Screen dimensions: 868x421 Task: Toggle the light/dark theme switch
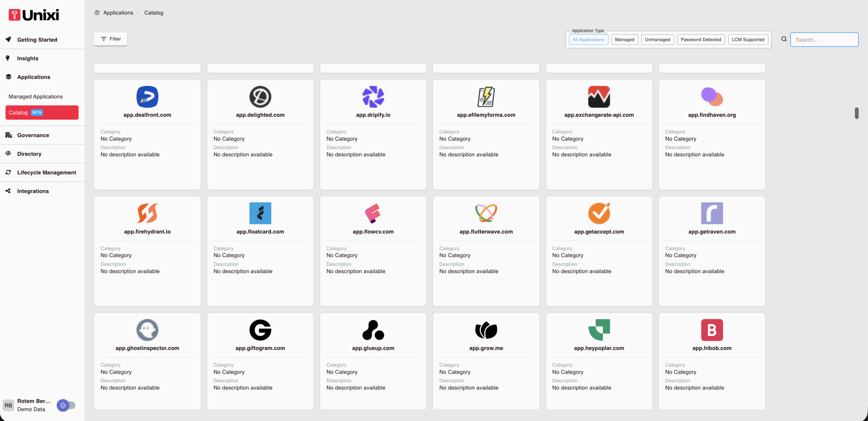coord(66,405)
